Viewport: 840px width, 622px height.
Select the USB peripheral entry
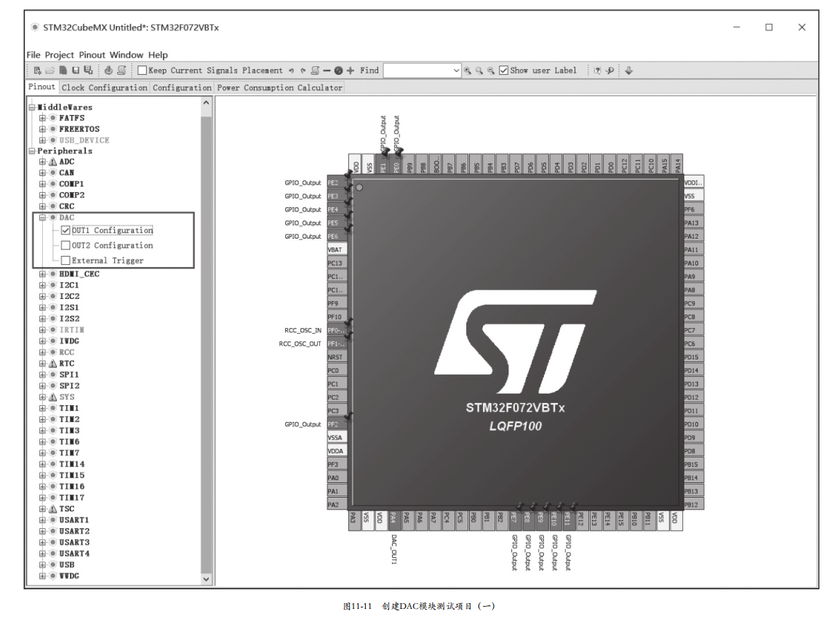click(67, 565)
